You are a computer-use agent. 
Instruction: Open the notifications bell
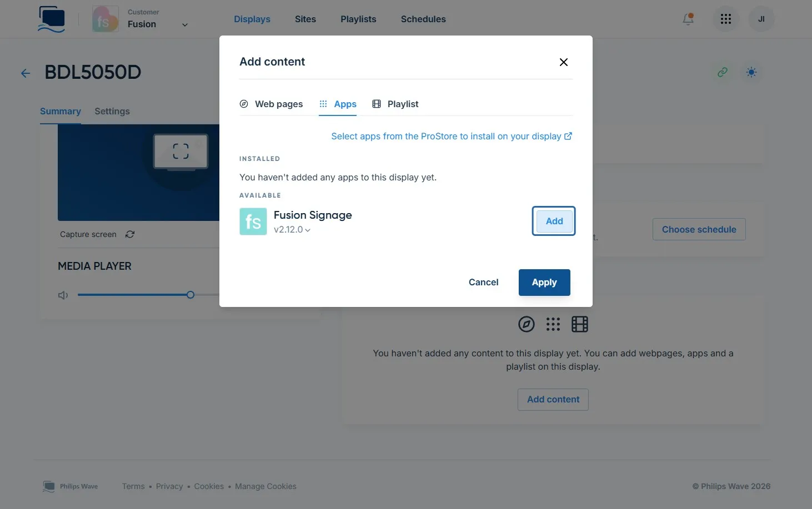coord(688,19)
